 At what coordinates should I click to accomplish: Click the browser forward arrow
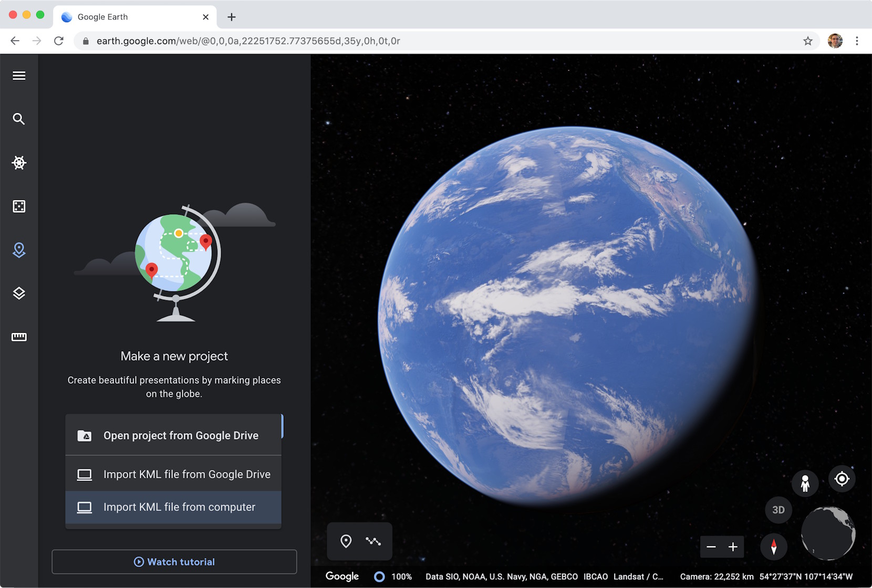pyautogui.click(x=37, y=41)
